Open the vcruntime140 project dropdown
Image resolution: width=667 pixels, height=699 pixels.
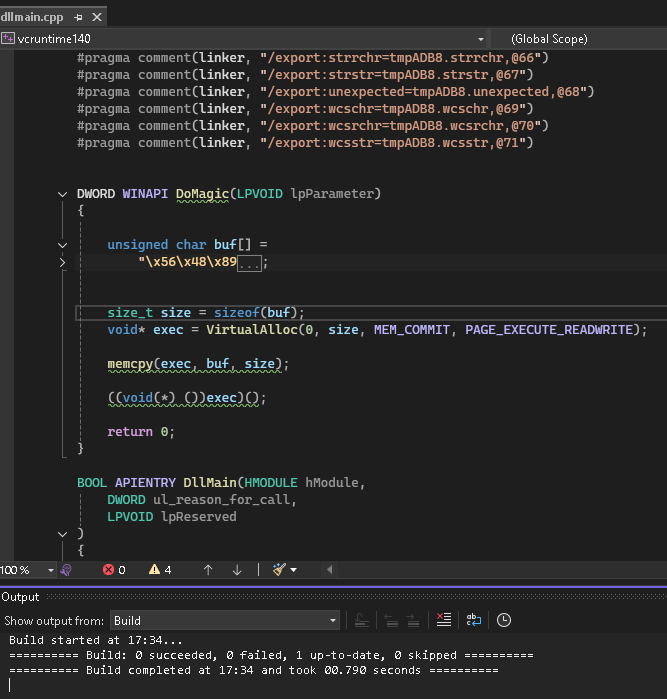[x=243, y=39]
